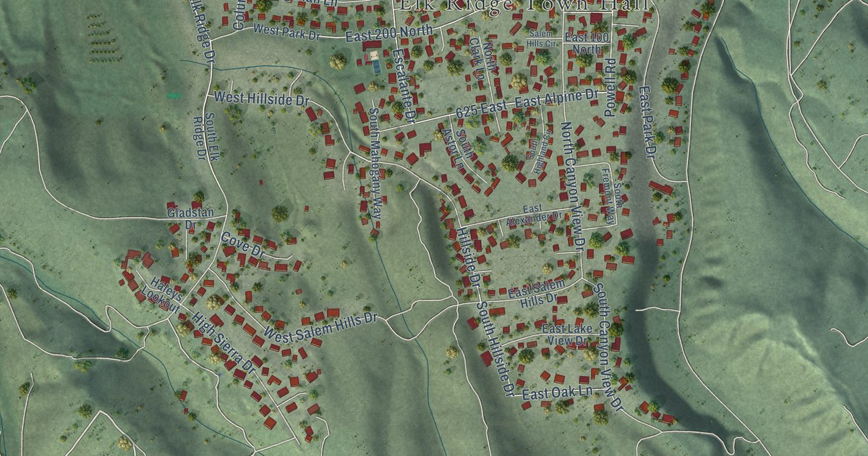
Task: Select the East Lake View Dr label
Action: click(x=568, y=335)
